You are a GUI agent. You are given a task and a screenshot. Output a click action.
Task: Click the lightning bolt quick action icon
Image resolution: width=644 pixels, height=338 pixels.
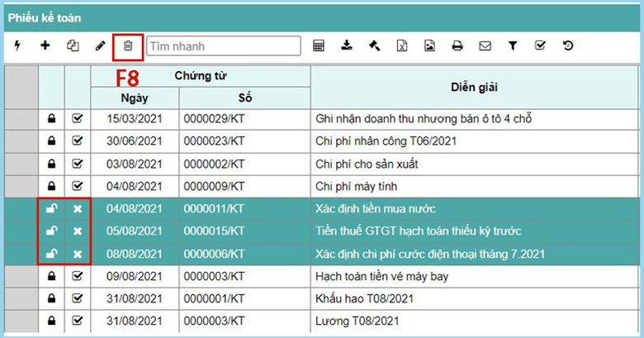[x=17, y=46]
